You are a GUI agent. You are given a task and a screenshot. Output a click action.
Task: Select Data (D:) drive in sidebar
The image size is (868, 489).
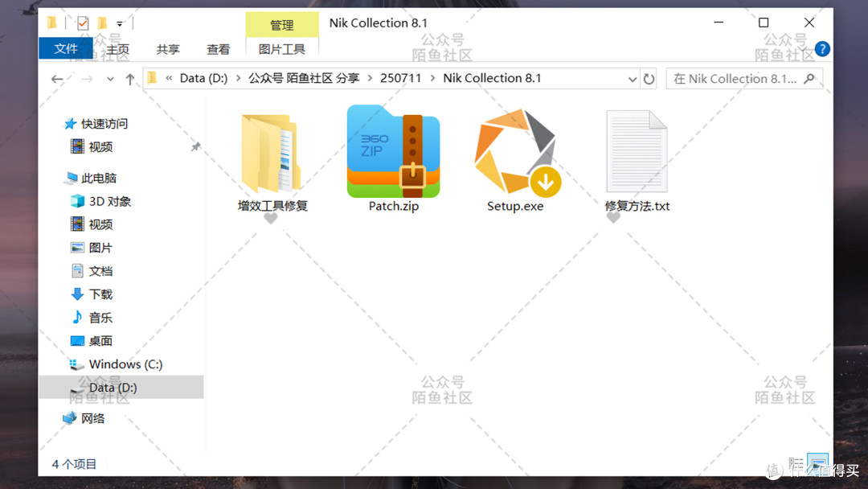(x=121, y=387)
